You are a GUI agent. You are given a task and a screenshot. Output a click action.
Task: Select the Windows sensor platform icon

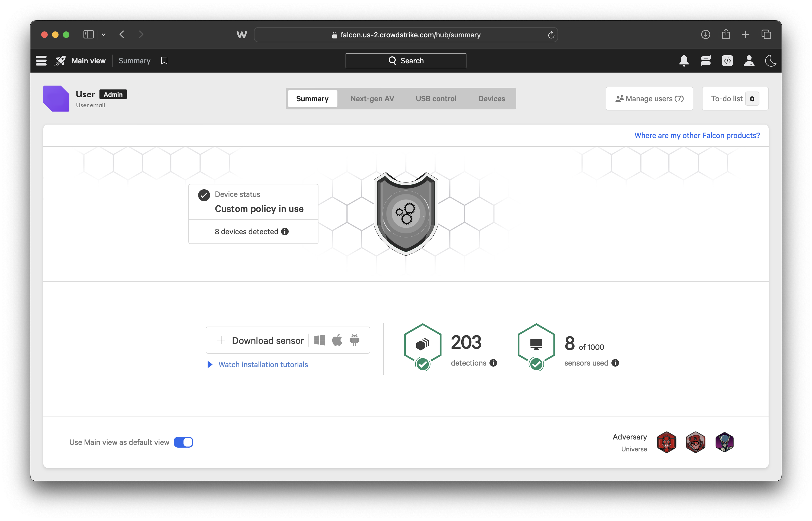click(320, 340)
